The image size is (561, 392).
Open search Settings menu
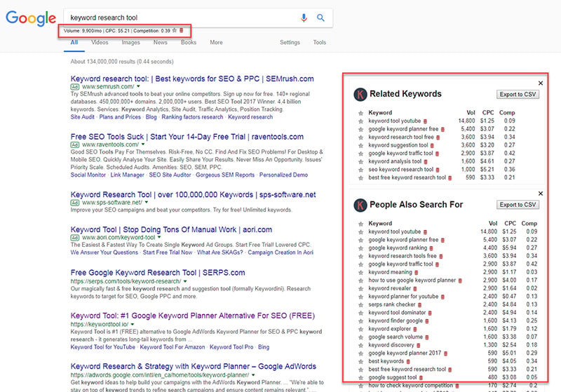point(290,42)
